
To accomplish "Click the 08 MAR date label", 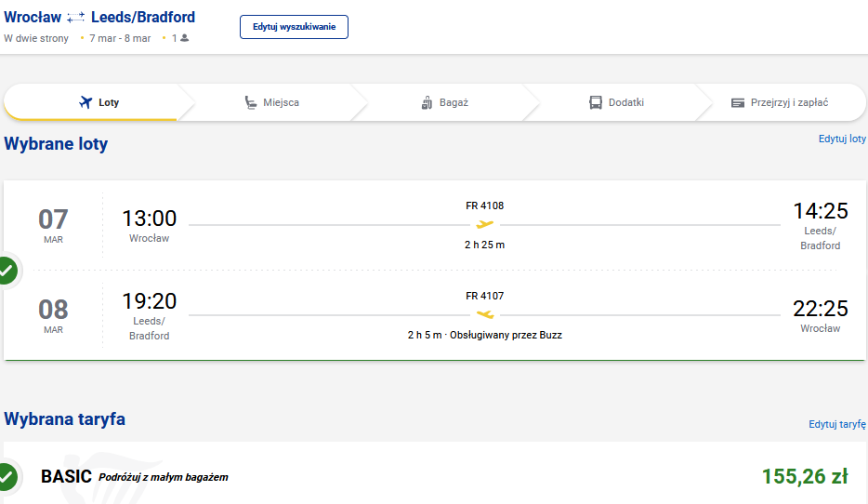I will click(x=53, y=315).
